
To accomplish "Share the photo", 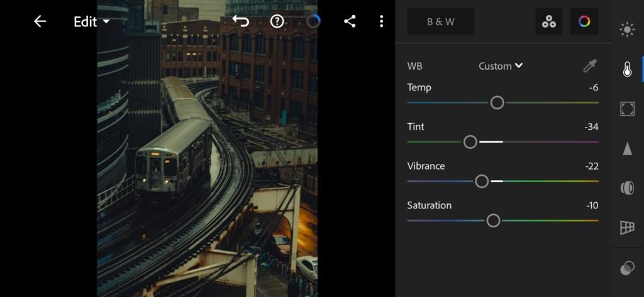I will click(350, 21).
